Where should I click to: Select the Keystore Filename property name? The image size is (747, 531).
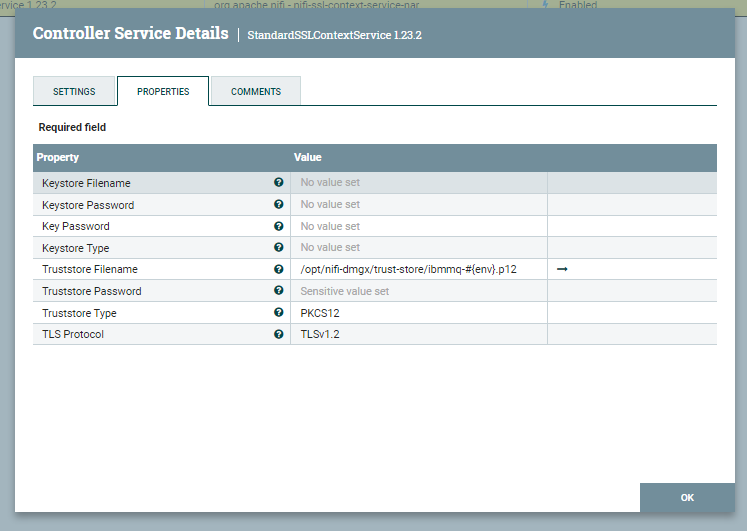point(86,183)
